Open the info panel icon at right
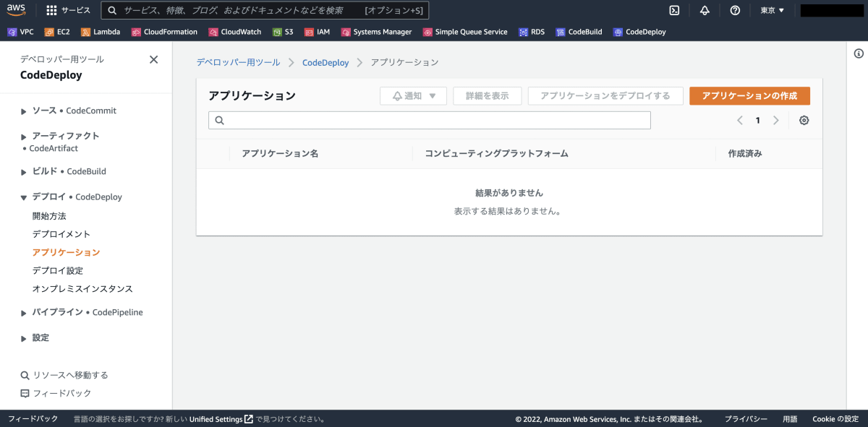This screenshot has height=427, width=868. pyautogui.click(x=859, y=53)
